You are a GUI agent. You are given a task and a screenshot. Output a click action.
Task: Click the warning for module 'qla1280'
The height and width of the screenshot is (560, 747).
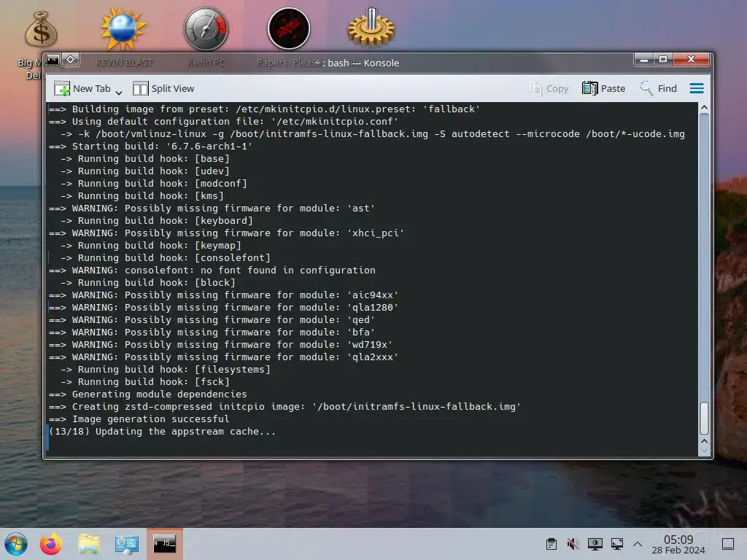click(x=223, y=308)
